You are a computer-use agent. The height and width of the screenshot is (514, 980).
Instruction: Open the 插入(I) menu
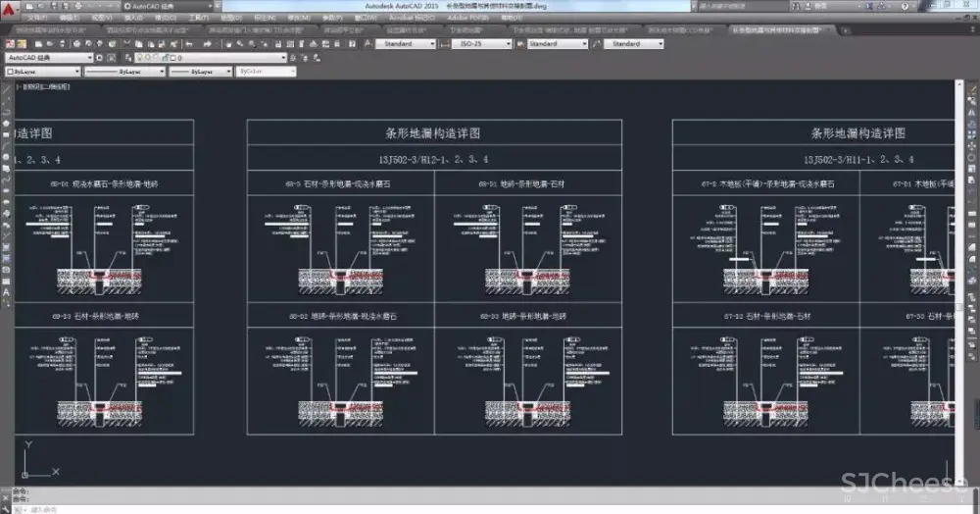[133, 18]
